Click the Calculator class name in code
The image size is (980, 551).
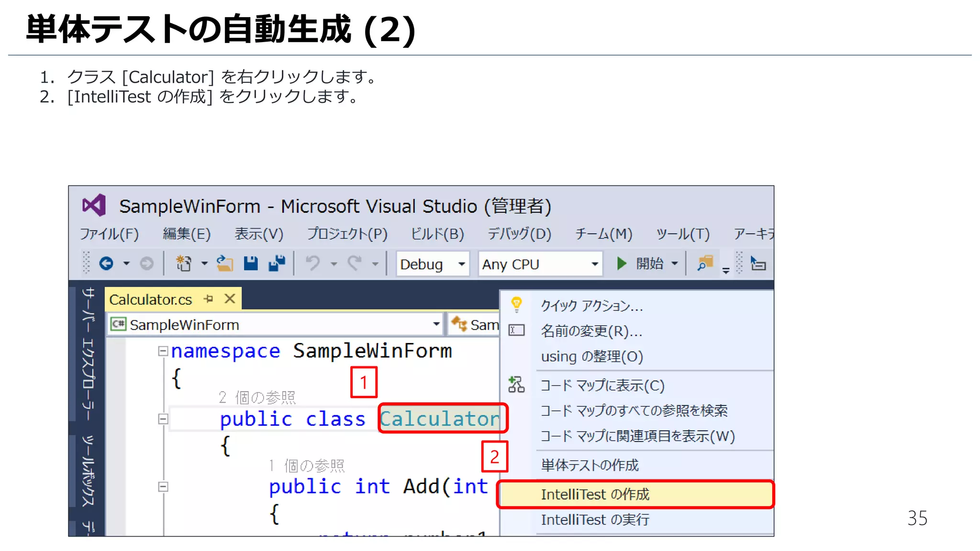click(x=440, y=419)
